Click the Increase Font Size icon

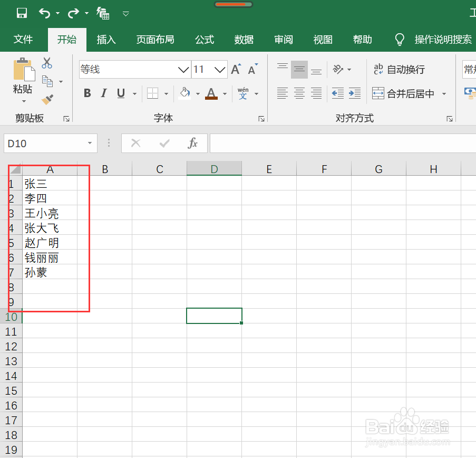pyautogui.click(x=236, y=69)
